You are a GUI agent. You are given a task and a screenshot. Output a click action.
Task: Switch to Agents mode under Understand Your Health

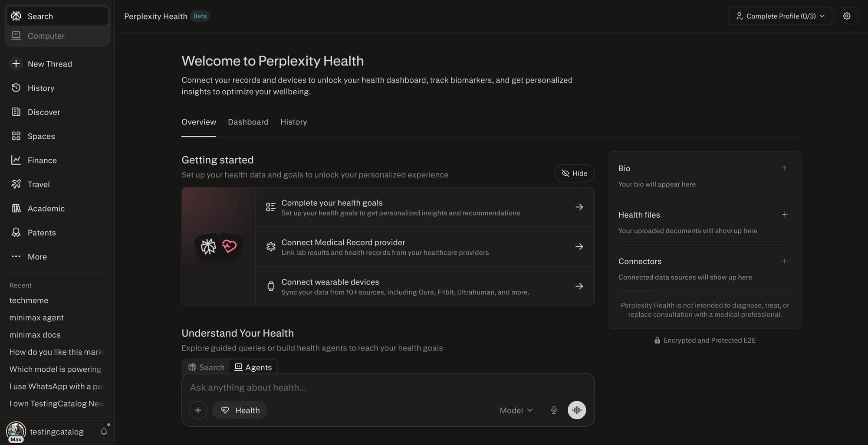[253, 367]
